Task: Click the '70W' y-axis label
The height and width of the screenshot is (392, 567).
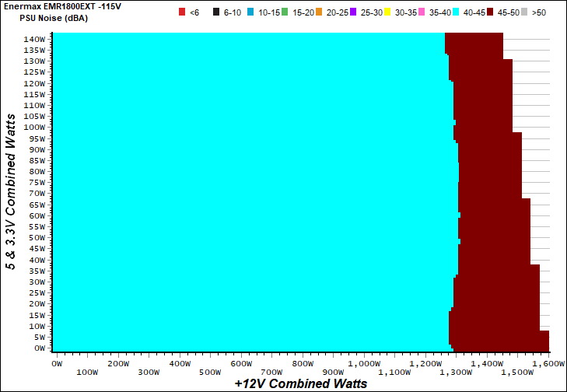Action: pyautogui.click(x=36, y=194)
